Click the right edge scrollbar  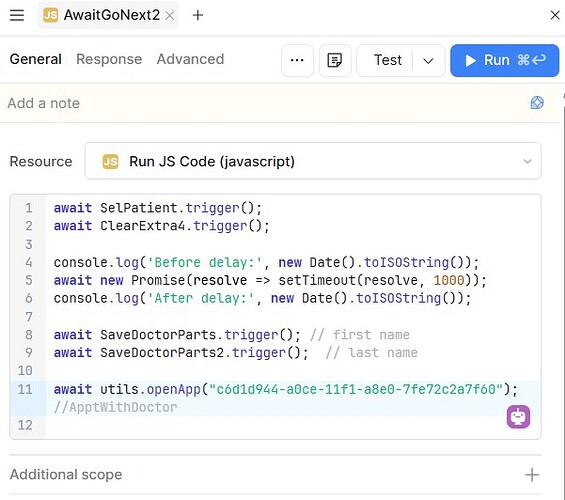[564, 288]
